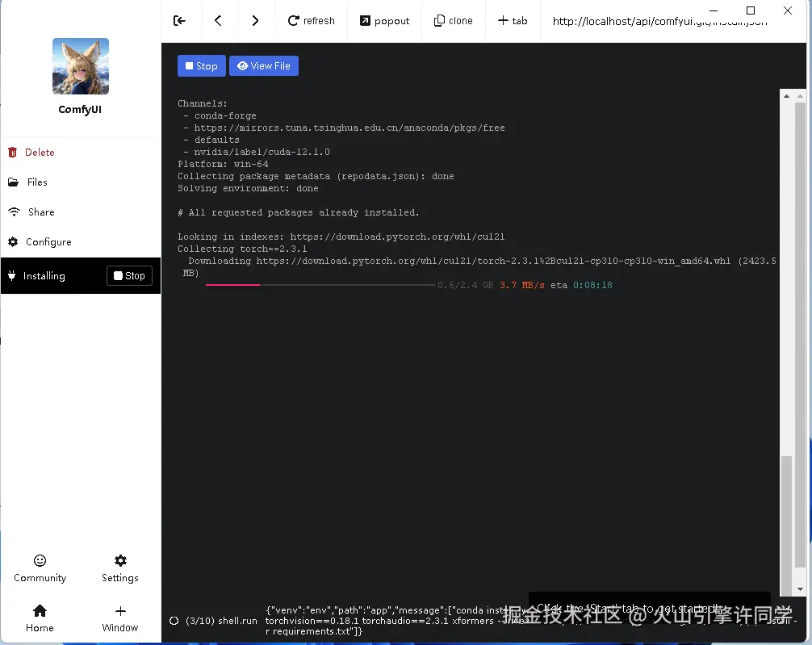Image resolution: width=812 pixels, height=645 pixels.
Task: Click the terminal scrollbar up arrow
Action: click(786, 96)
